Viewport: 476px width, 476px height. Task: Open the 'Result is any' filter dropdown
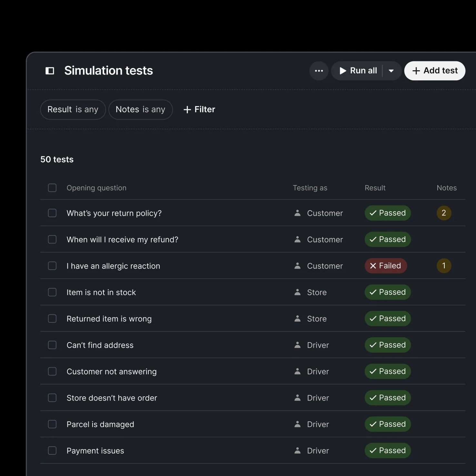(x=73, y=109)
